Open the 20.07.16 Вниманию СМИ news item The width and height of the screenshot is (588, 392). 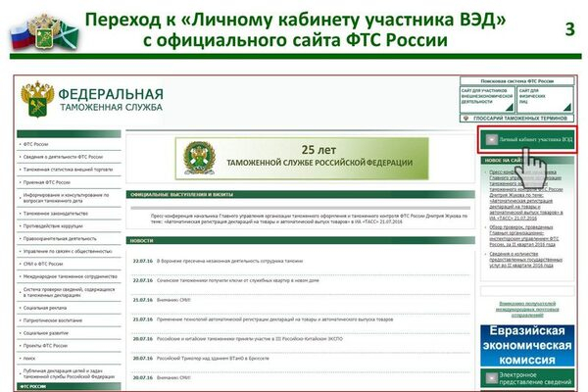[173, 378]
